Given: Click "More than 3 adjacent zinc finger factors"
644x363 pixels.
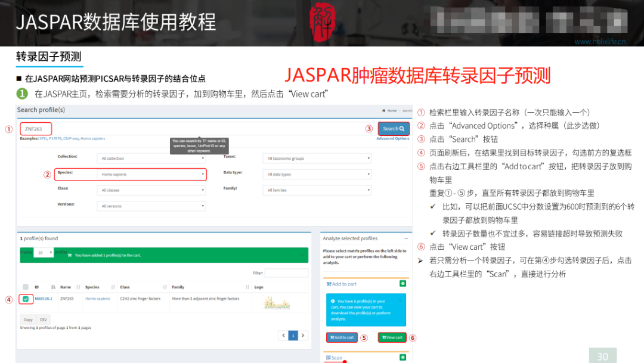Looking at the screenshot, I should (205, 299).
